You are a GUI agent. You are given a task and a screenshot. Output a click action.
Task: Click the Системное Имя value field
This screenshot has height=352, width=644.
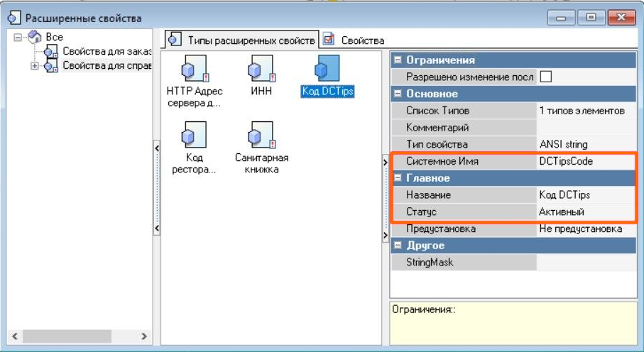point(585,161)
